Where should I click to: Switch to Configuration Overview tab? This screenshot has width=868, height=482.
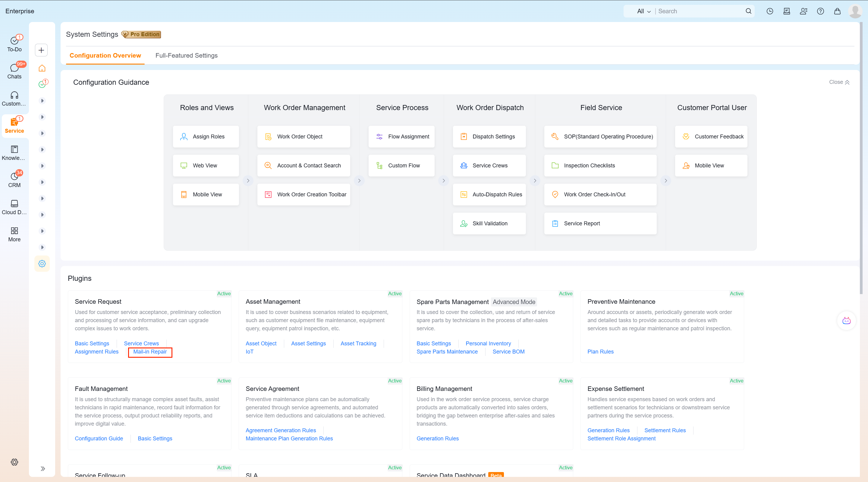[x=105, y=55]
